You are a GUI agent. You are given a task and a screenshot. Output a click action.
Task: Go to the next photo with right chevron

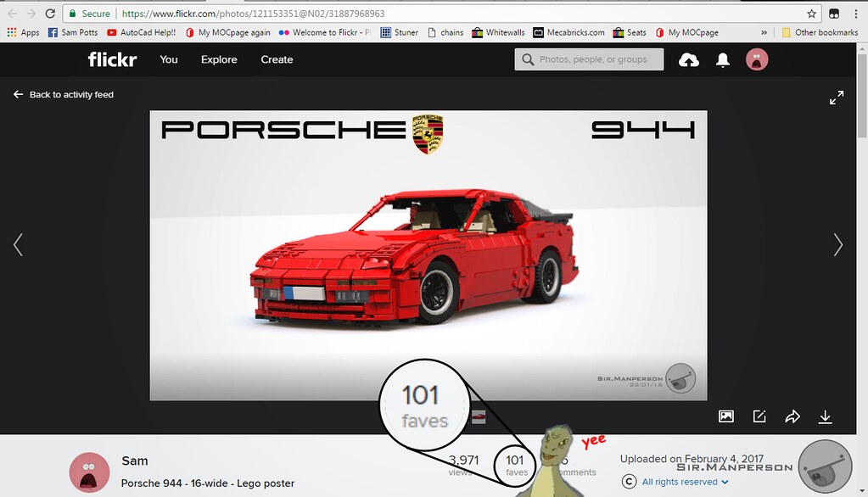pos(838,244)
